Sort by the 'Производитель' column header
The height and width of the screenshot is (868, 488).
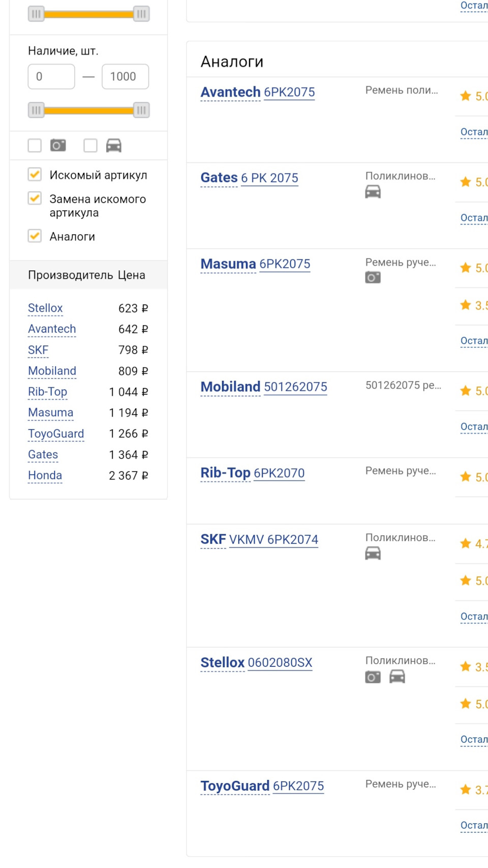coord(70,275)
